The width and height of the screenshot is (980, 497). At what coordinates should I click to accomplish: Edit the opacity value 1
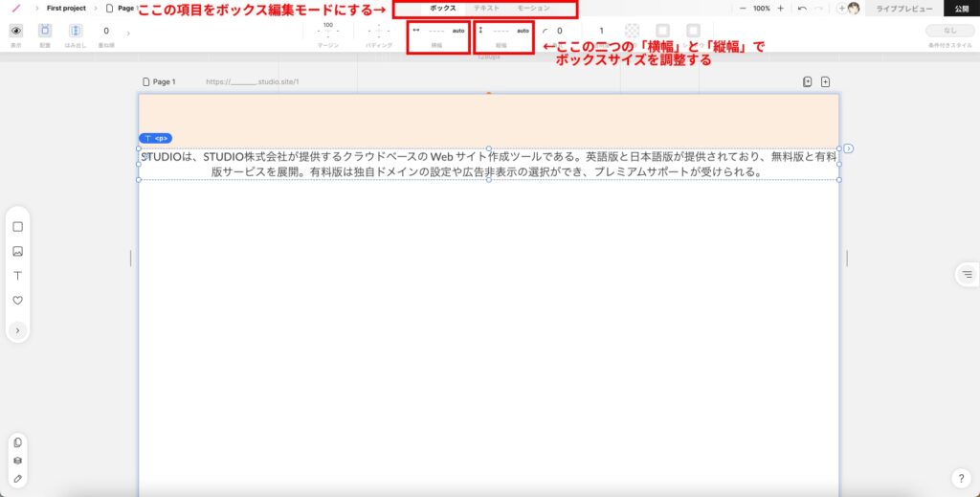[x=602, y=31]
